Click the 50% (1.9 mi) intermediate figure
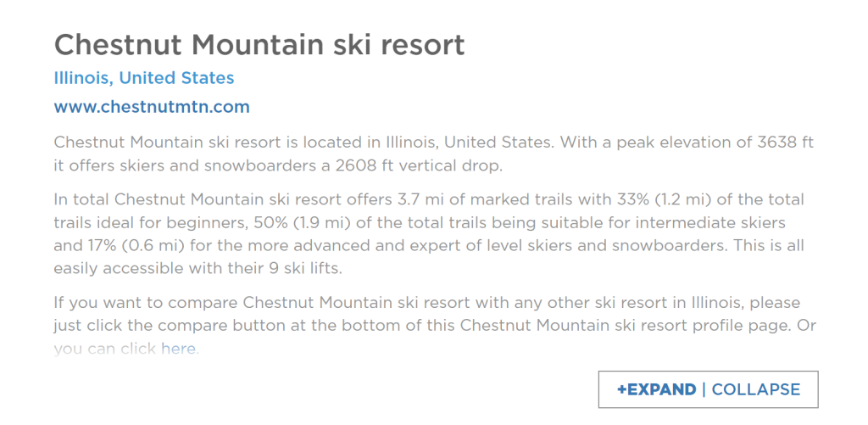This screenshot has width=868, height=425. [x=288, y=223]
